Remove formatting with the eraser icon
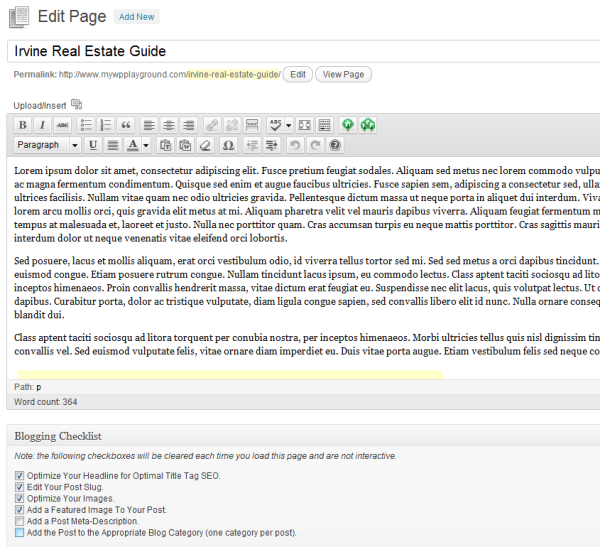The image size is (600, 547). pos(205,145)
